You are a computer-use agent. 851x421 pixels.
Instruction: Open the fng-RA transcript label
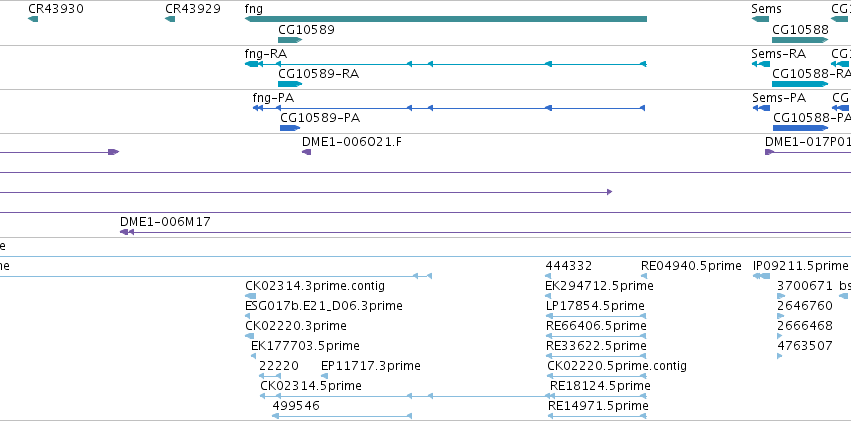pyautogui.click(x=266, y=54)
